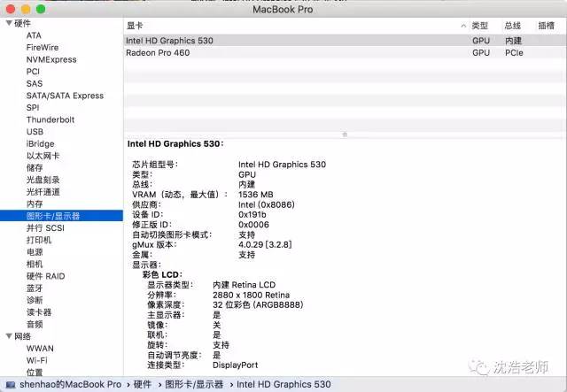Sort by the 类型 column header
The image size is (567, 392).
(480, 26)
